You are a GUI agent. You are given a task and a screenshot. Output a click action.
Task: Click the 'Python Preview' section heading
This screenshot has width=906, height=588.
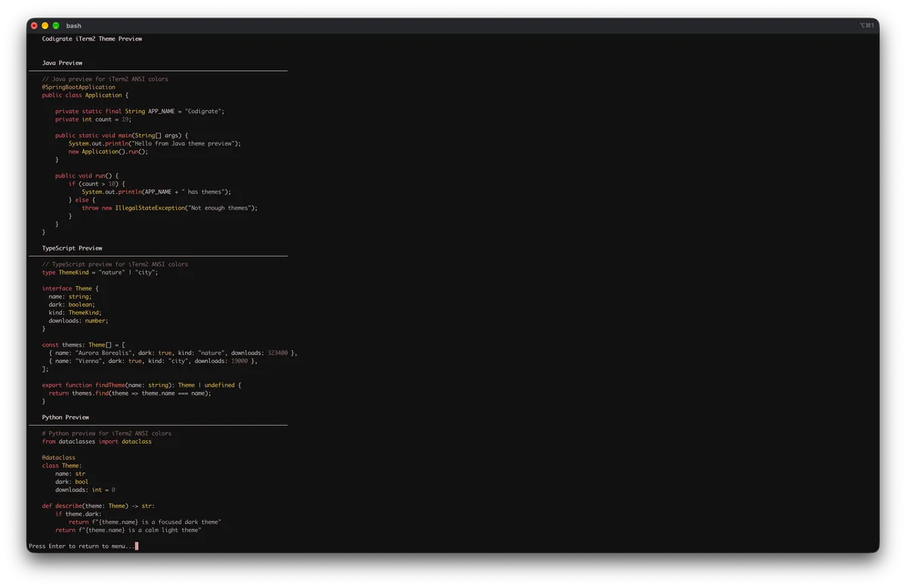click(x=66, y=417)
